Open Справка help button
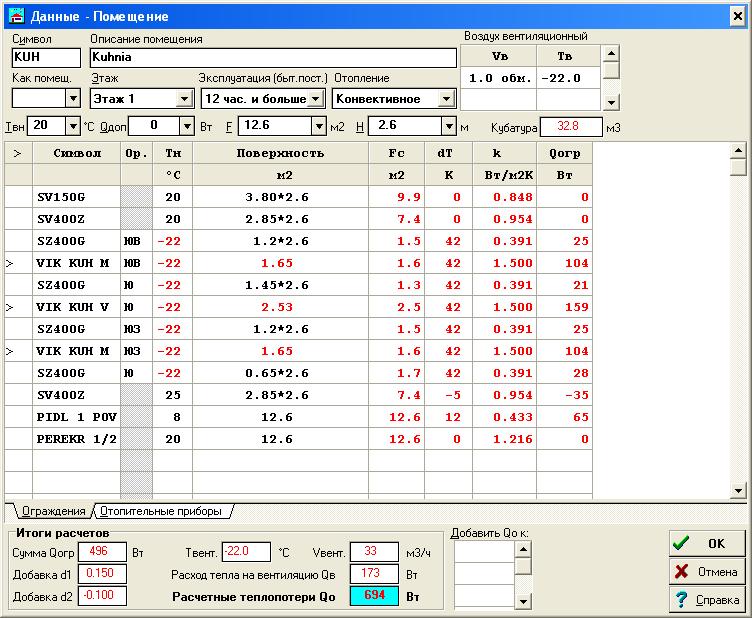This screenshot has height=618, width=752. click(707, 599)
